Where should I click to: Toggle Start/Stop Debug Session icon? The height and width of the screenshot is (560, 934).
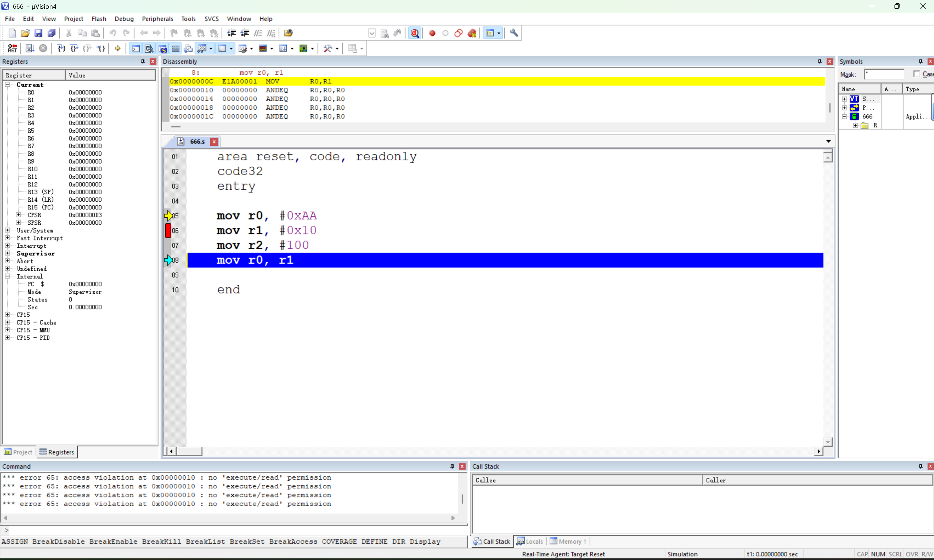click(x=415, y=33)
